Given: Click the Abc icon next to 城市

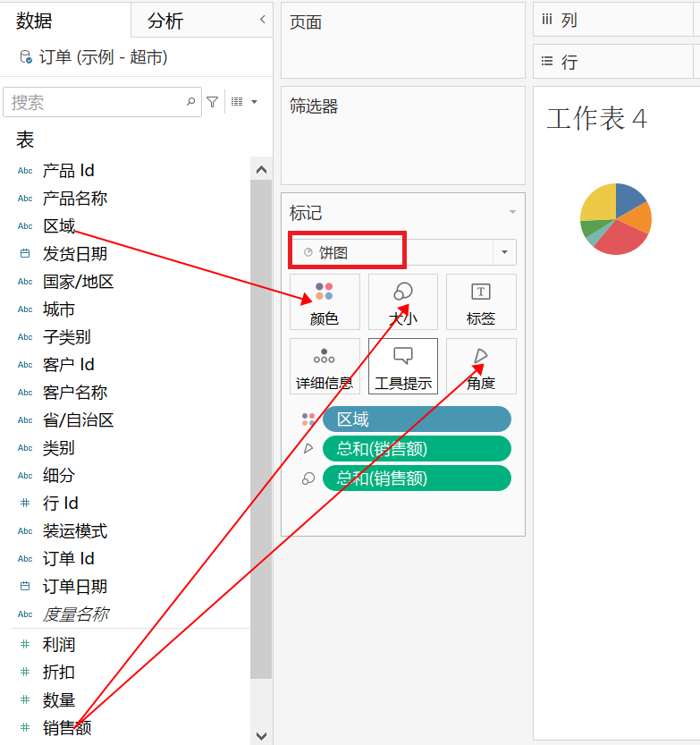Looking at the screenshot, I should point(25,309).
